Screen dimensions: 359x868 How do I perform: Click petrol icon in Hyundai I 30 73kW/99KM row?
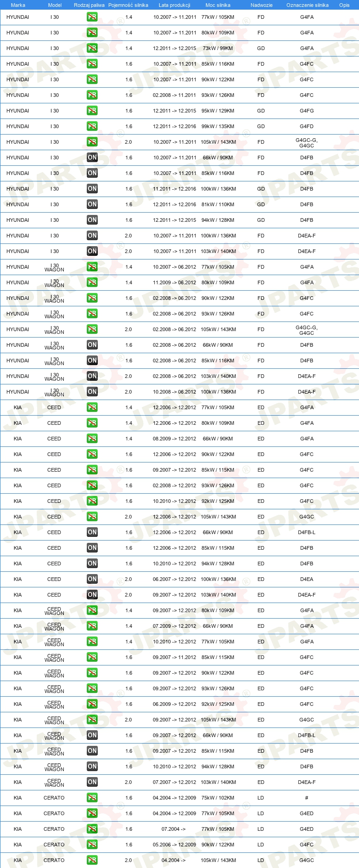pyautogui.click(x=92, y=48)
